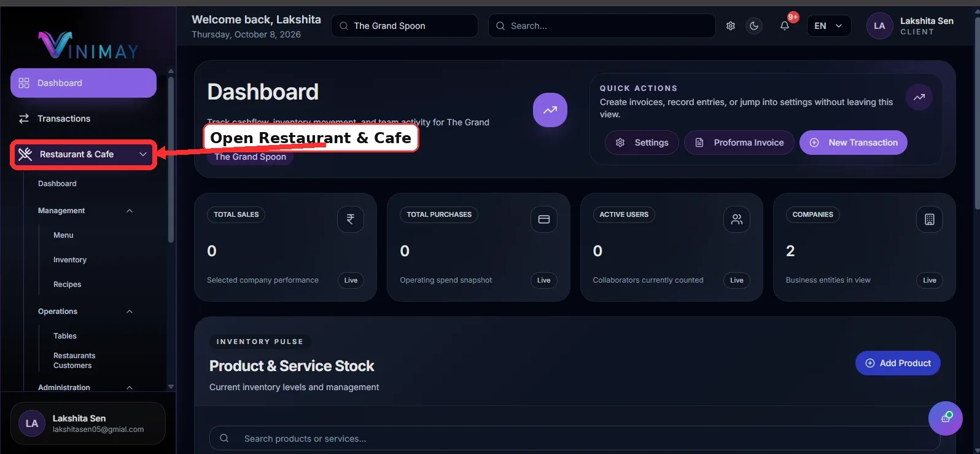Click the card icon in Total Purchases card
Screen dimensions: 980x454
pyautogui.click(x=543, y=219)
